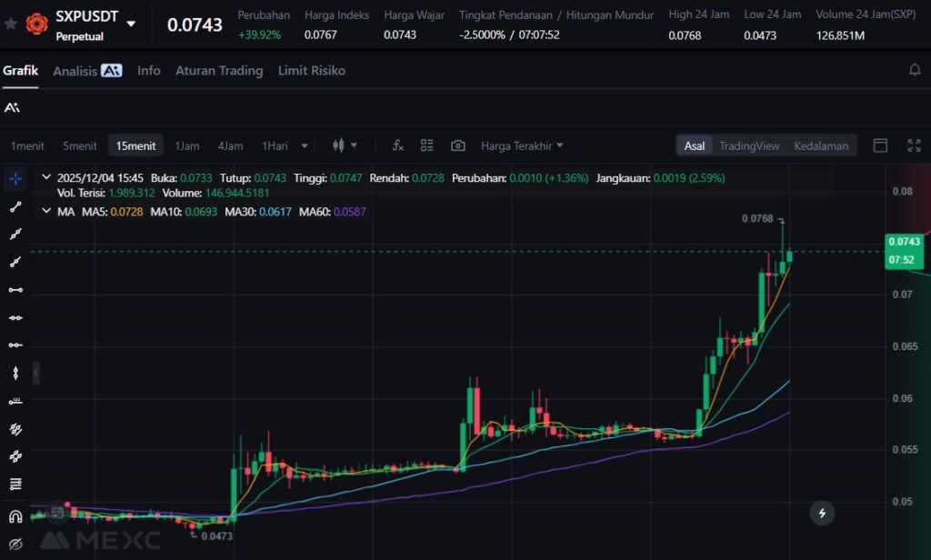Click the lightning quick-order button

coord(822,513)
